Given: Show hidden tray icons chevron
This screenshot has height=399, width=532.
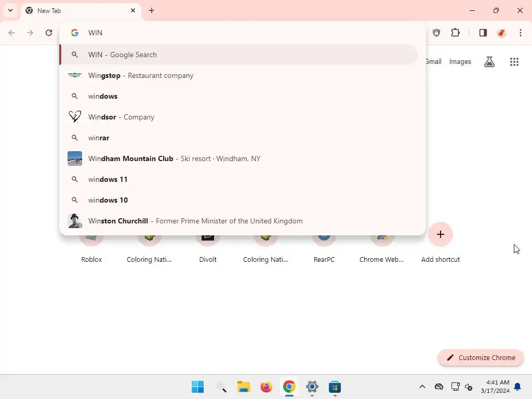Looking at the screenshot, I should click(422, 387).
